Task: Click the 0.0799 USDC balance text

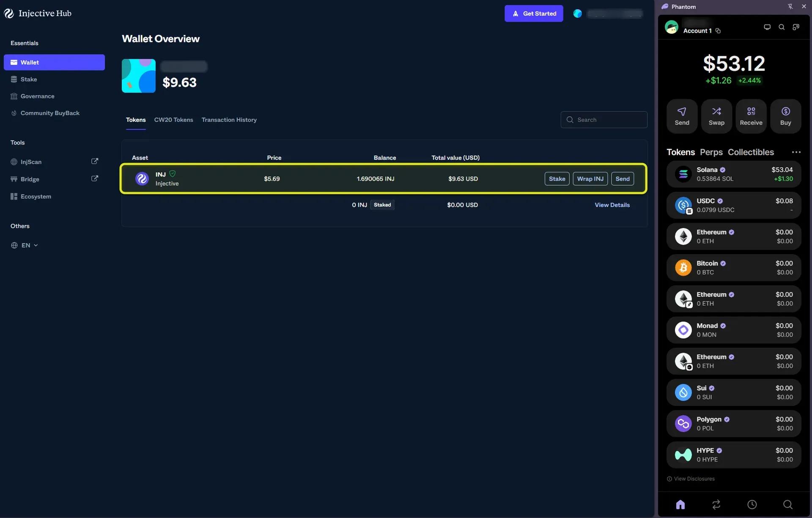Action: (716, 210)
